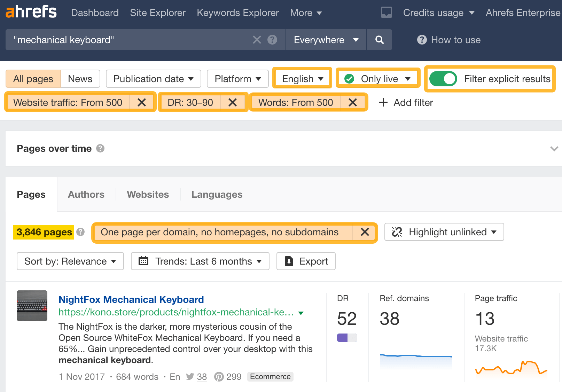Collapse the Pages over time section
Viewport: 562px width, 392px height.
[x=554, y=149]
